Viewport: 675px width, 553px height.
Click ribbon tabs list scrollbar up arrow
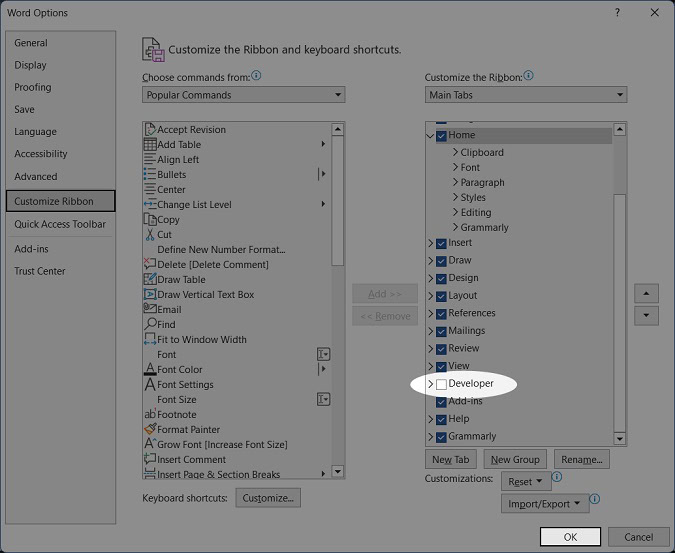619,129
